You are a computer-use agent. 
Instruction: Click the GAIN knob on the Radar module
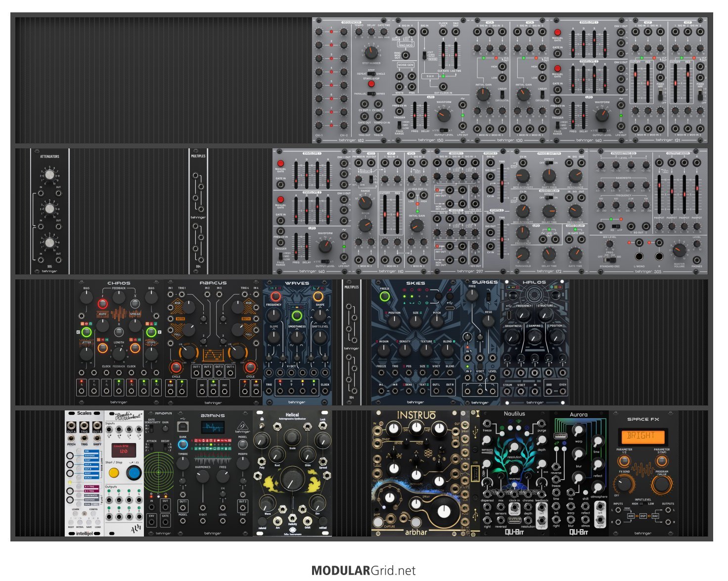click(165, 430)
